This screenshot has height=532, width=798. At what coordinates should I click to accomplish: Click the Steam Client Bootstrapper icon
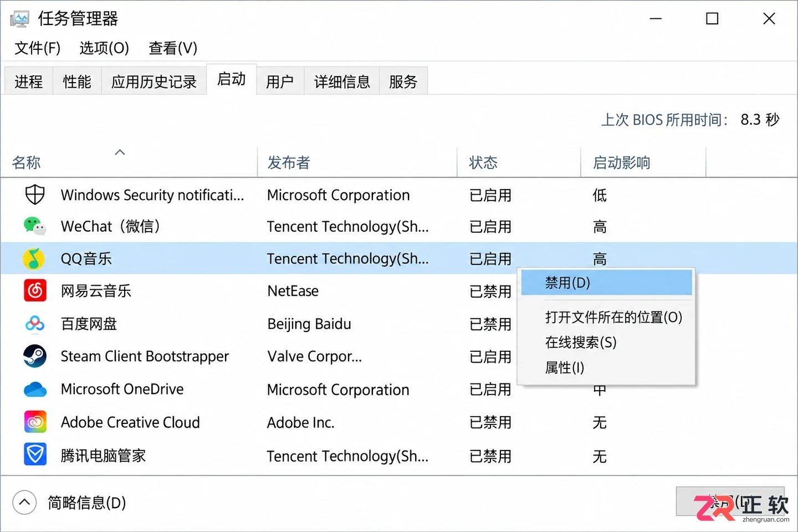pyautogui.click(x=35, y=356)
